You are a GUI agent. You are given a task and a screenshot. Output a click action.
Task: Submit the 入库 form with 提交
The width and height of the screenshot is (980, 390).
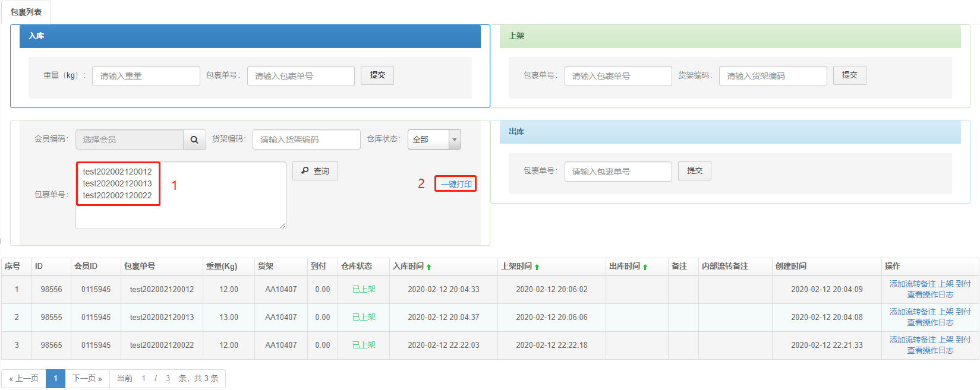[x=377, y=75]
